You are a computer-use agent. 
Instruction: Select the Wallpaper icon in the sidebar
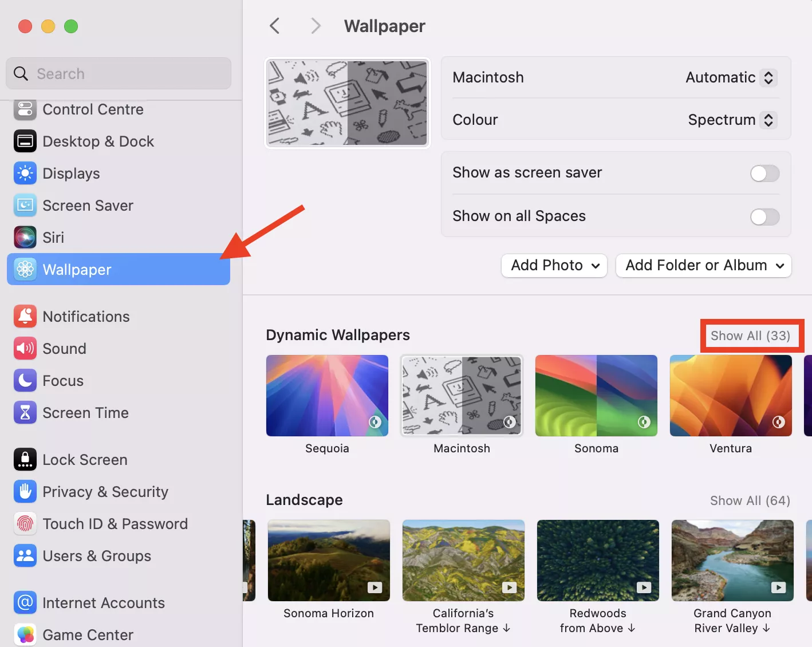(x=25, y=269)
